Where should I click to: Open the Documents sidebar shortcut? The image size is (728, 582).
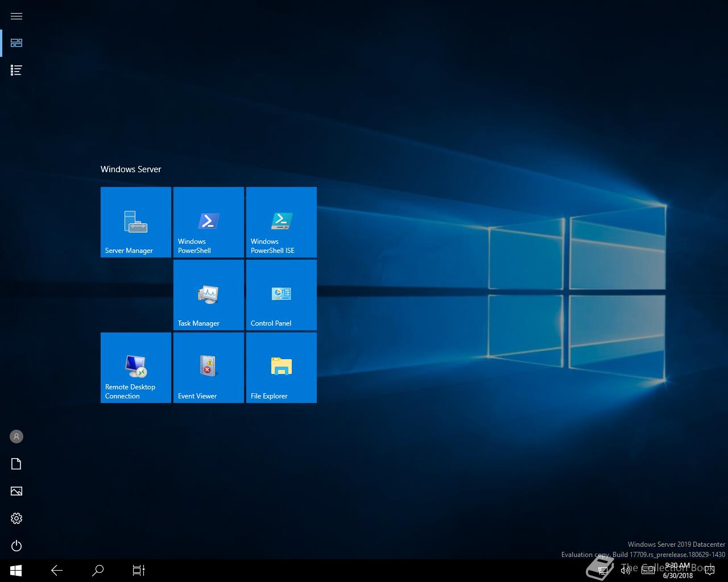pos(16,464)
